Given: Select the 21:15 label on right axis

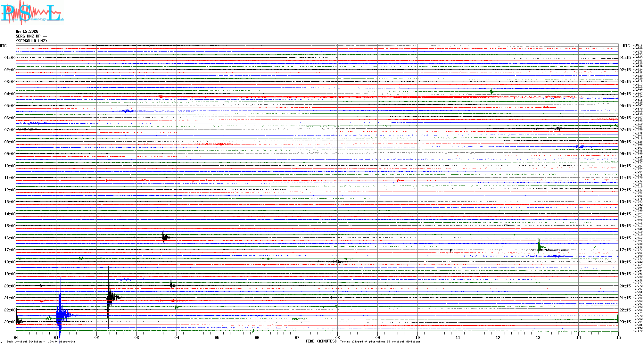Looking at the screenshot, I should pos(625,298).
